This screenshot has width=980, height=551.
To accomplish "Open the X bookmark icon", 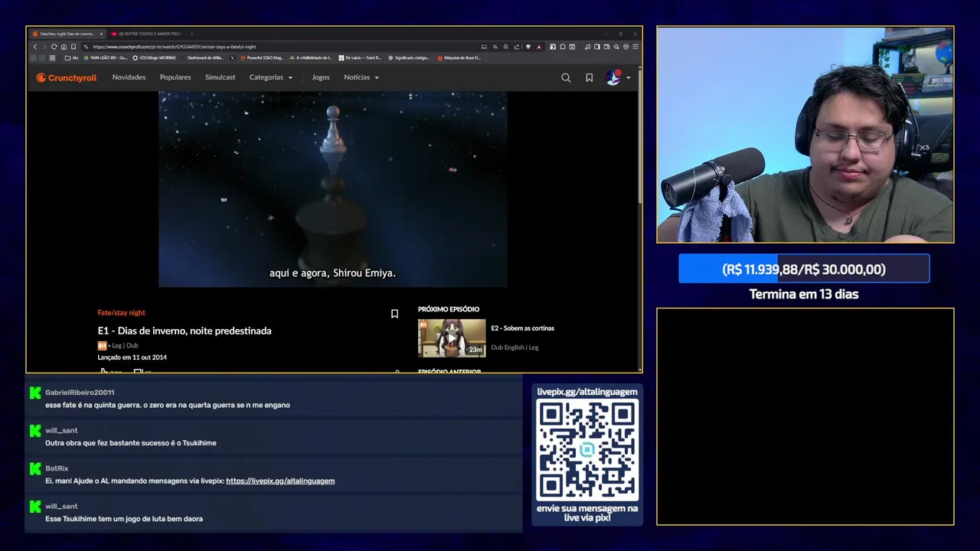I will tap(233, 58).
